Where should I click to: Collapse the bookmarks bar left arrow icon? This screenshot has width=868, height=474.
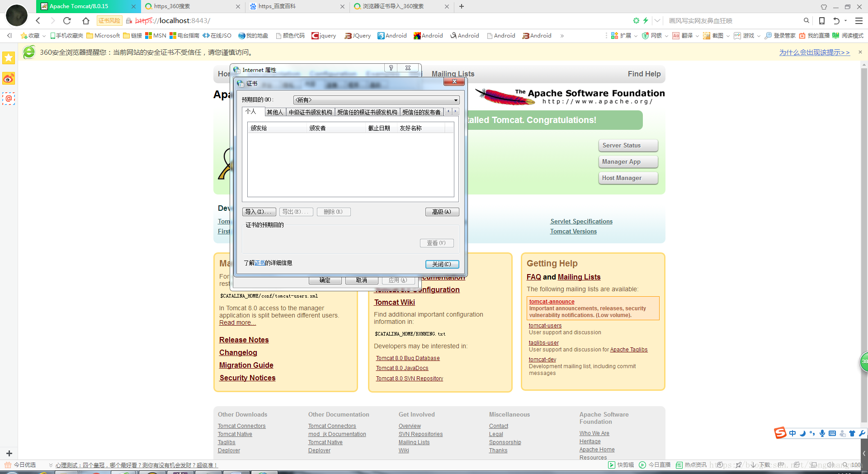pos(9,36)
